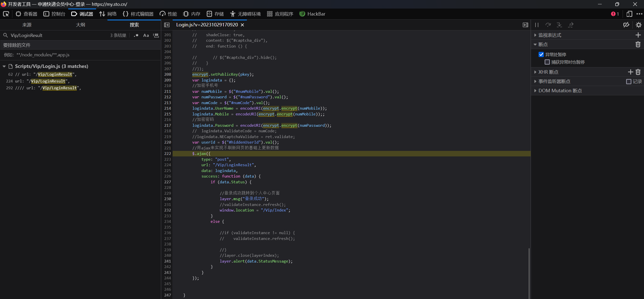Open the 存储 storage tab
644x299 pixels.
[x=215, y=14]
